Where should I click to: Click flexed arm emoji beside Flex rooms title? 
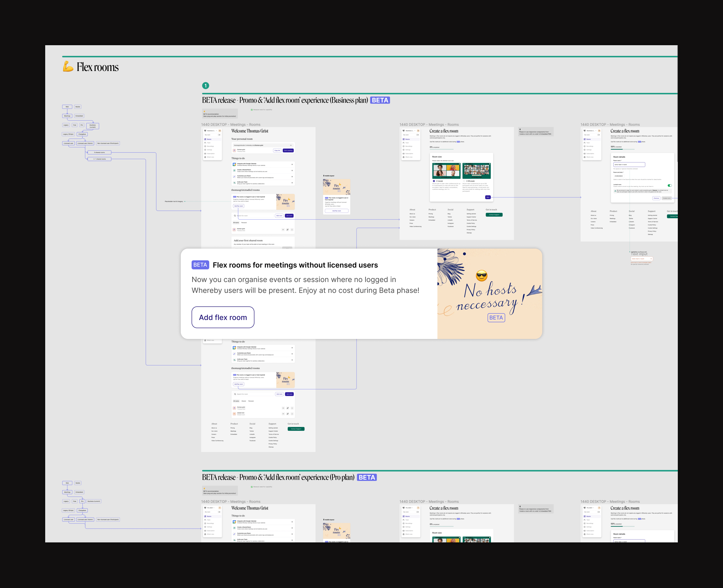pyautogui.click(x=68, y=66)
